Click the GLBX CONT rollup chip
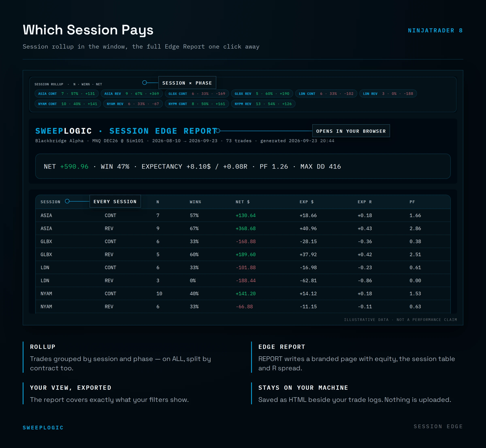The width and height of the screenshot is (486, 448). click(197, 93)
